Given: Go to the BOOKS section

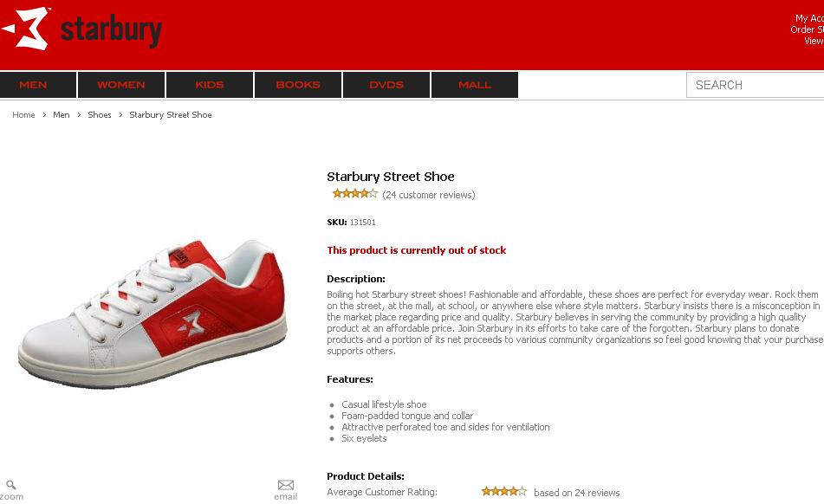Looking at the screenshot, I should (298, 85).
